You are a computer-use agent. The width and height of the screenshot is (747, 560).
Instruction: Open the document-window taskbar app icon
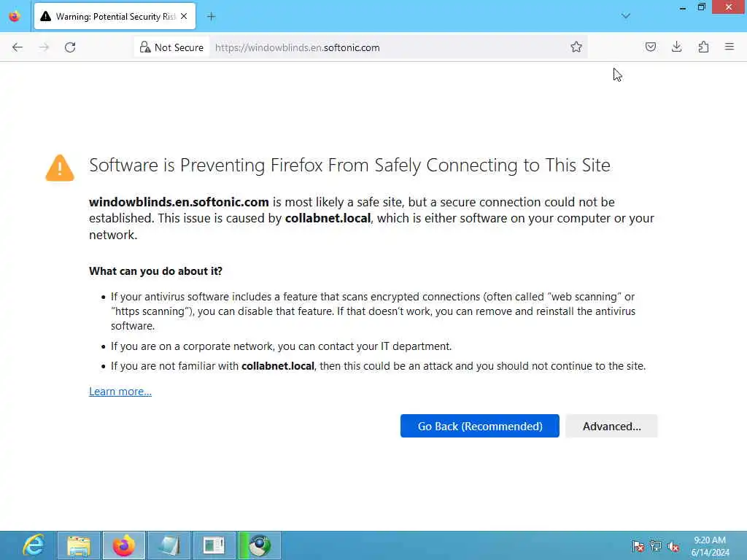click(214, 545)
